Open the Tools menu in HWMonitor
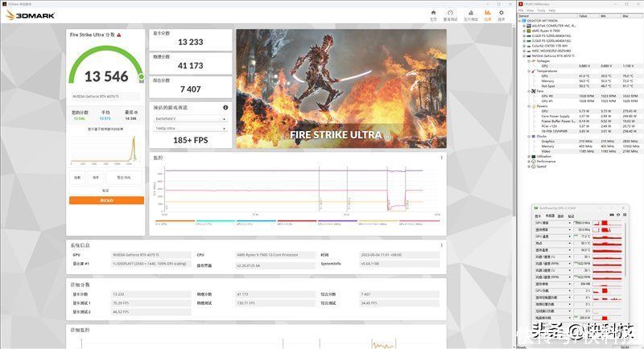644x349 pixels. click(x=541, y=10)
